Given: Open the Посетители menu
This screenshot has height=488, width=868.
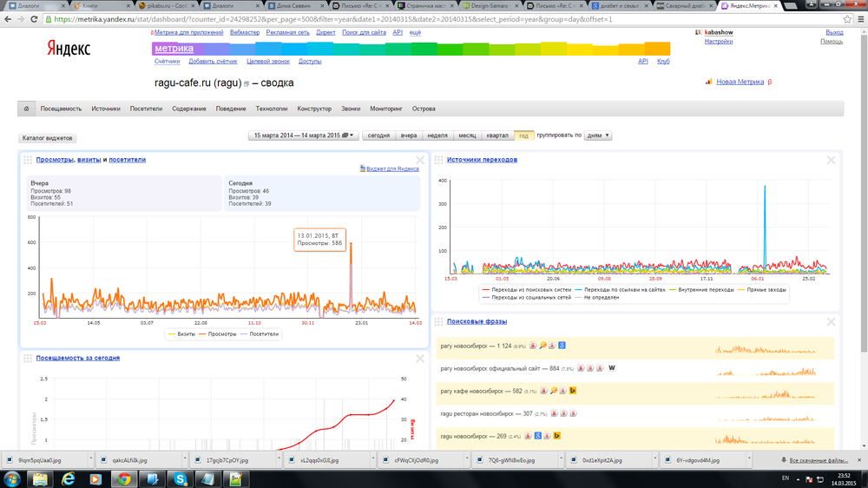Looking at the screenshot, I should pos(146,109).
